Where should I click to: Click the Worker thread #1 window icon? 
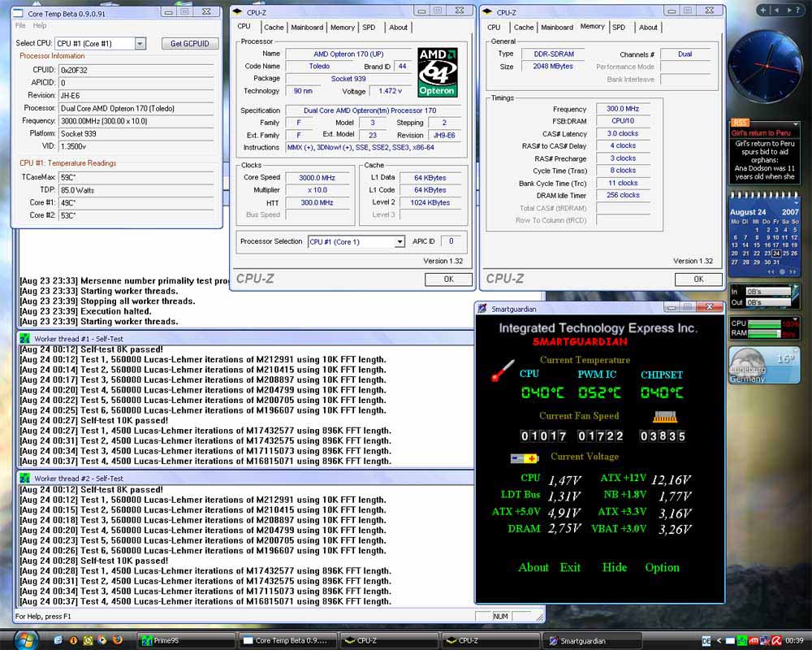click(x=24, y=339)
